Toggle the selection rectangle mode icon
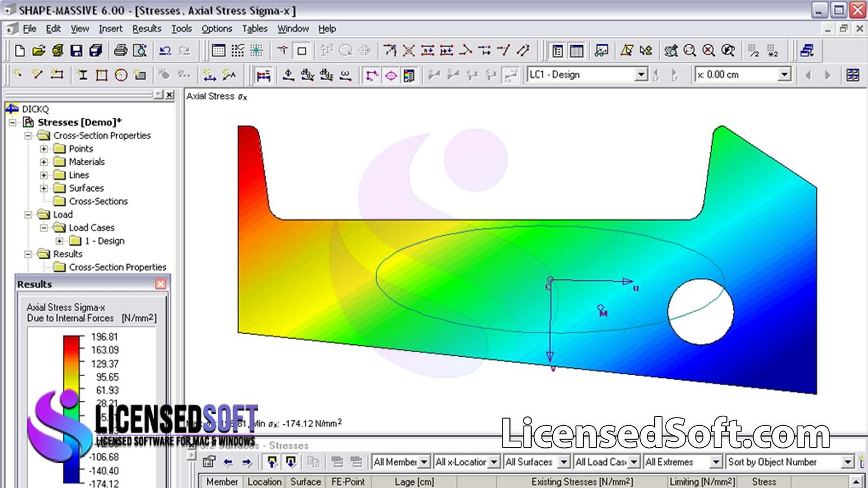Screen dimensions: 868x488 coord(302,51)
